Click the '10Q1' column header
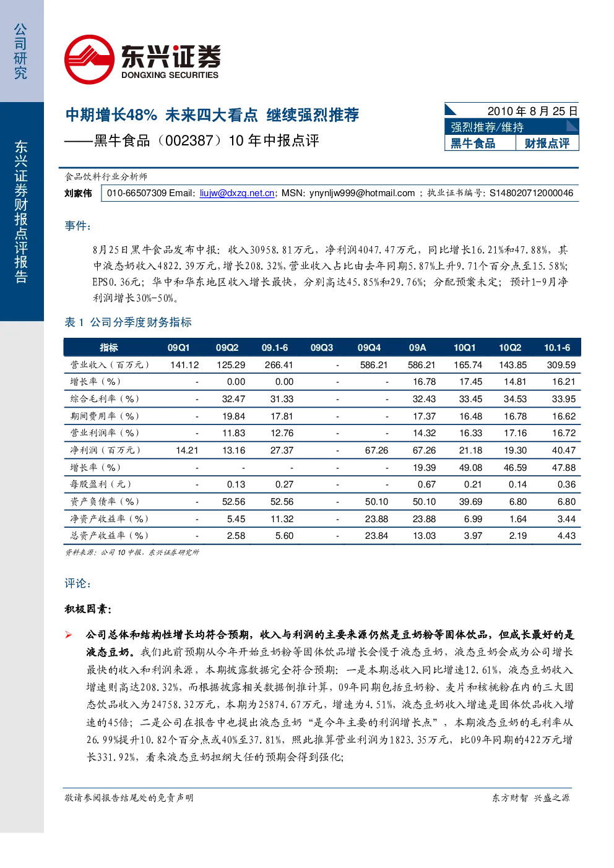 (x=465, y=348)
